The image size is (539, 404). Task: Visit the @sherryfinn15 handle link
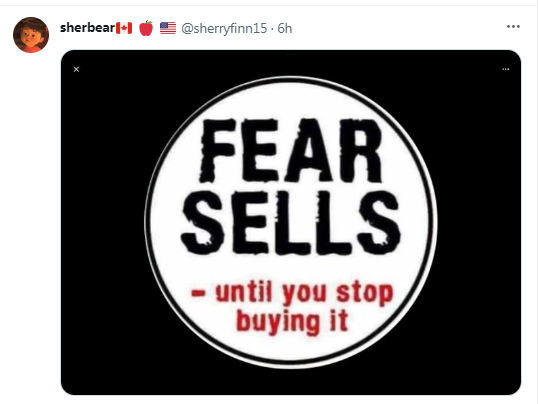coord(224,28)
